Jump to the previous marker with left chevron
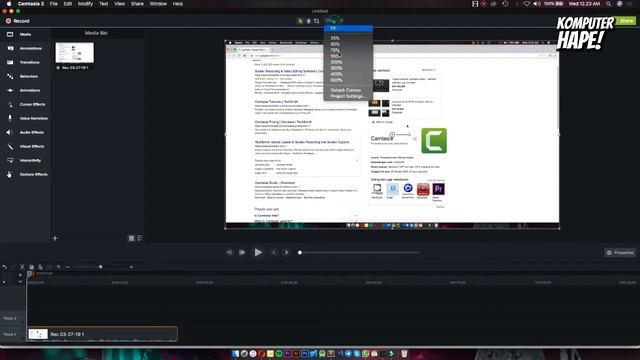The image size is (640, 360). coord(274,252)
